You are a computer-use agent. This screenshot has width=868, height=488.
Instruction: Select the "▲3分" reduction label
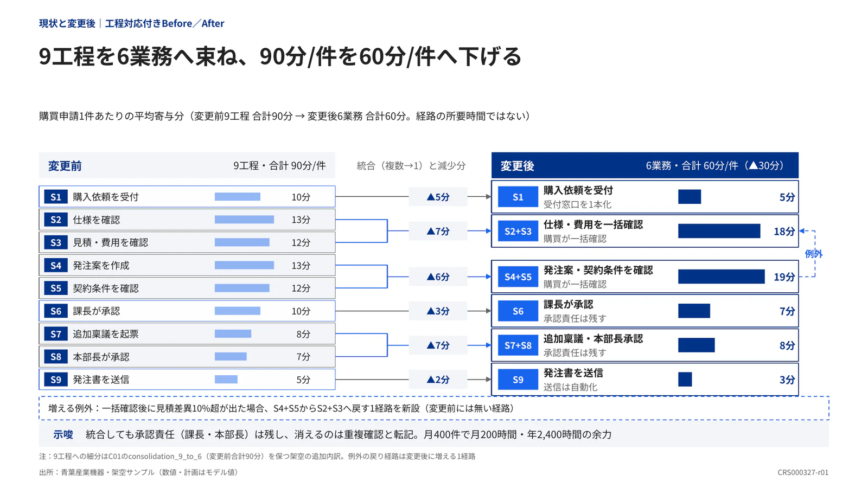coord(438,311)
